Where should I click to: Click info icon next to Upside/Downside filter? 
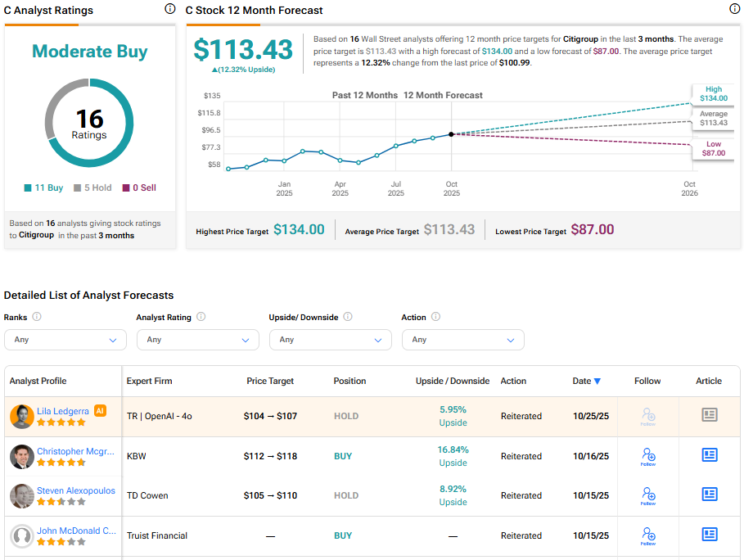point(348,317)
